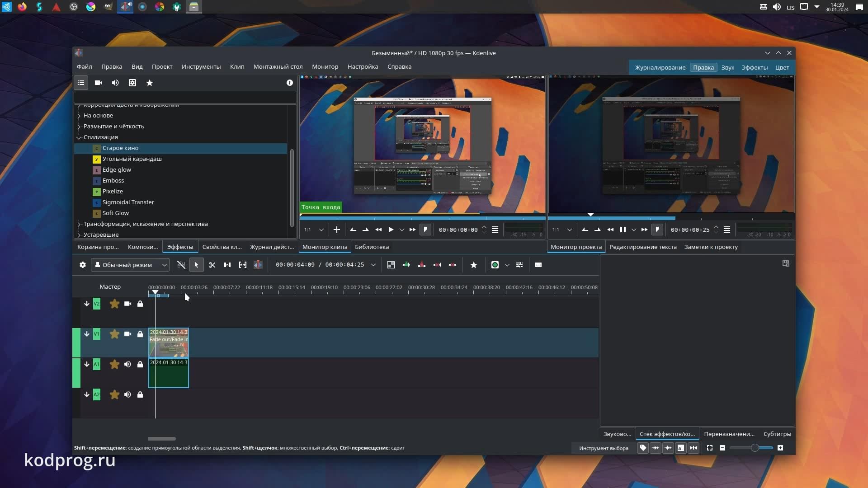Click timeline preview render green icon
Screen dimensions: 868x488
pyautogui.click(x=495, y=265)
